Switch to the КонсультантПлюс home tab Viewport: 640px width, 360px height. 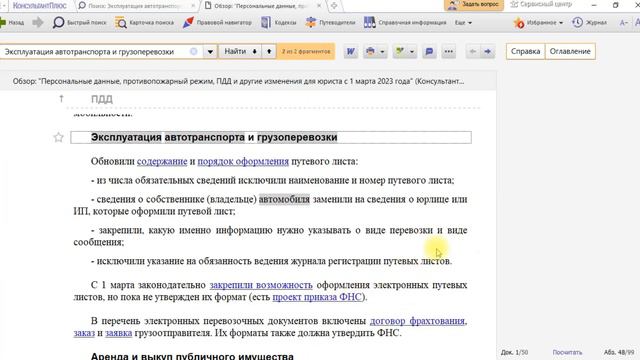[39, 6]
